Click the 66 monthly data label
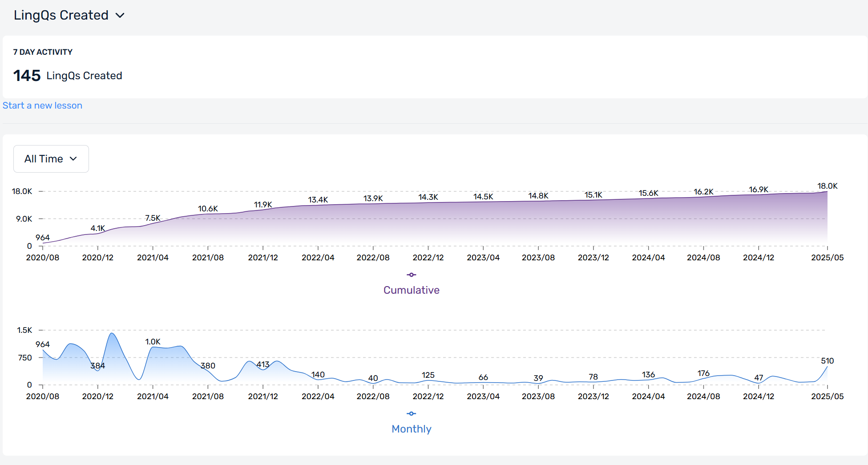 [483, 377]
